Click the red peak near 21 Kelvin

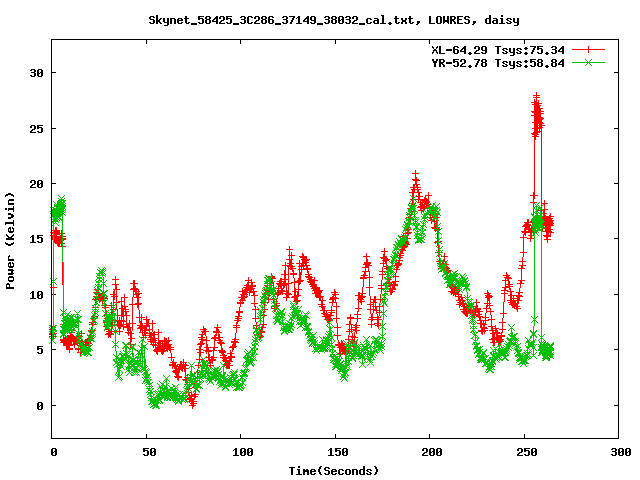coord(416,175)
